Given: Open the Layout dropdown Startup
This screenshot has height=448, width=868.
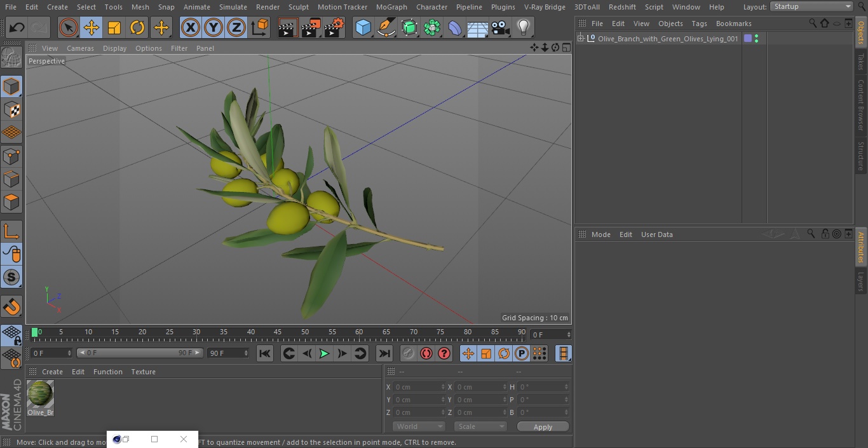Looking at the screenshot, I should [x=812, y=6].
